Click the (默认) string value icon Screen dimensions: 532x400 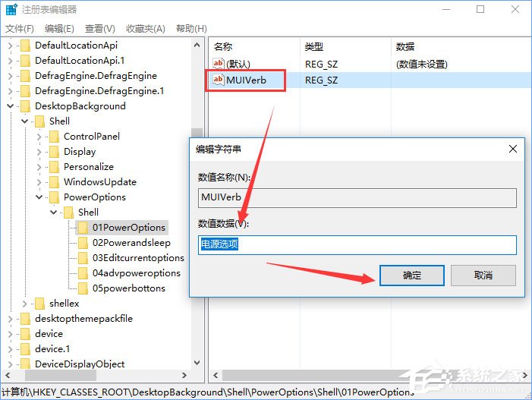(218, 64)
